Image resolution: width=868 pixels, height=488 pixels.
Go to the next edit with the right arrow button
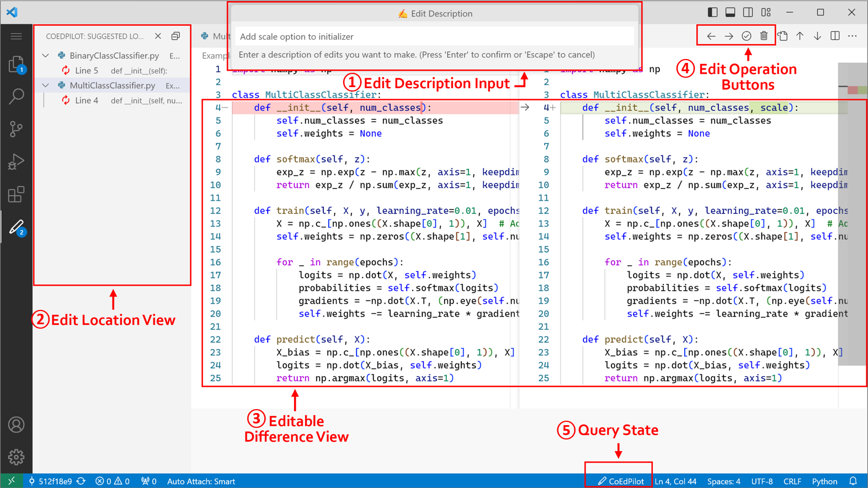click(x=729, y=36)
